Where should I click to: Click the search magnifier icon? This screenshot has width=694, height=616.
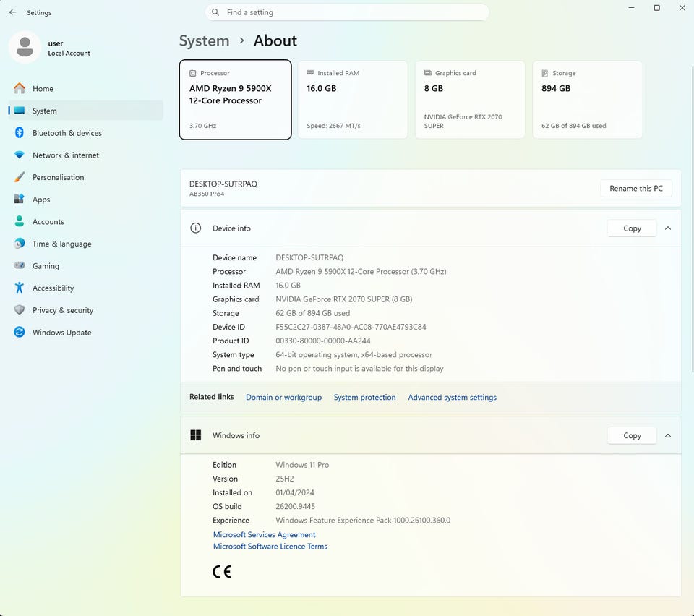(x=215, y=12)
